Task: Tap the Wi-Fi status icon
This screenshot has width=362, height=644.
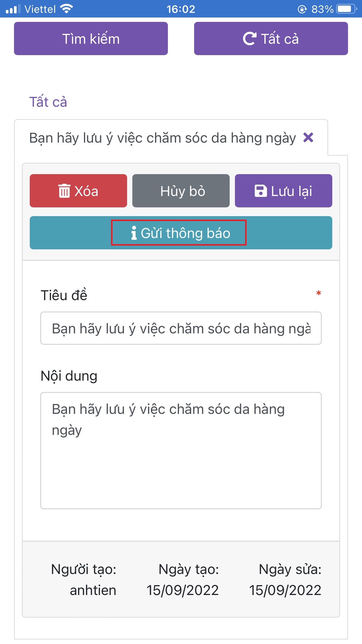Action: coord(66,9)
